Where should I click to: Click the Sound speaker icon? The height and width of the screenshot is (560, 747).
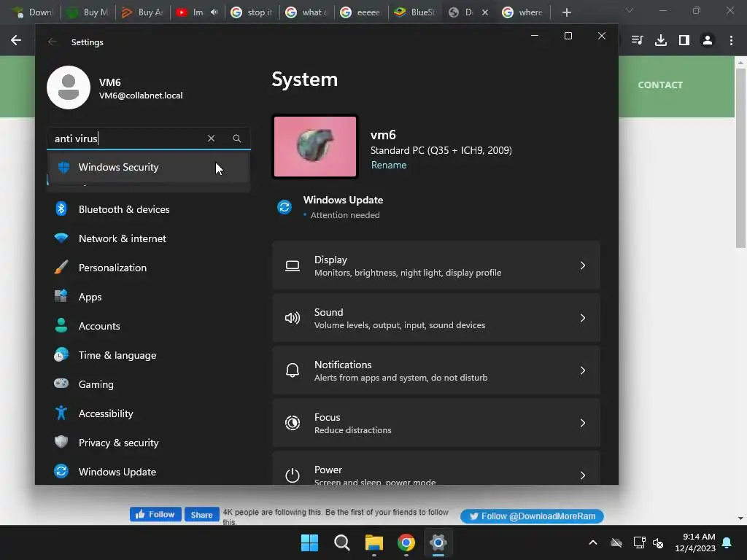pyautogui.click(x=293, y=318)
